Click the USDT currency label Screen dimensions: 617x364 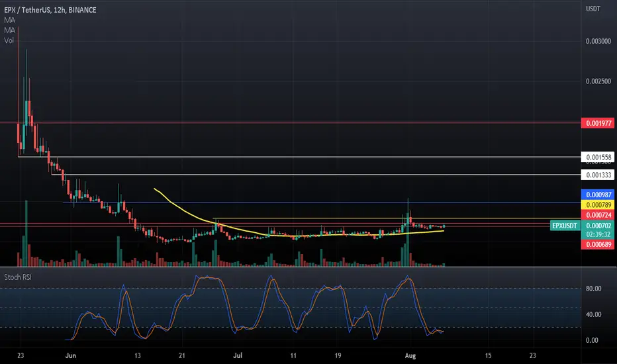tap(593, 9)
